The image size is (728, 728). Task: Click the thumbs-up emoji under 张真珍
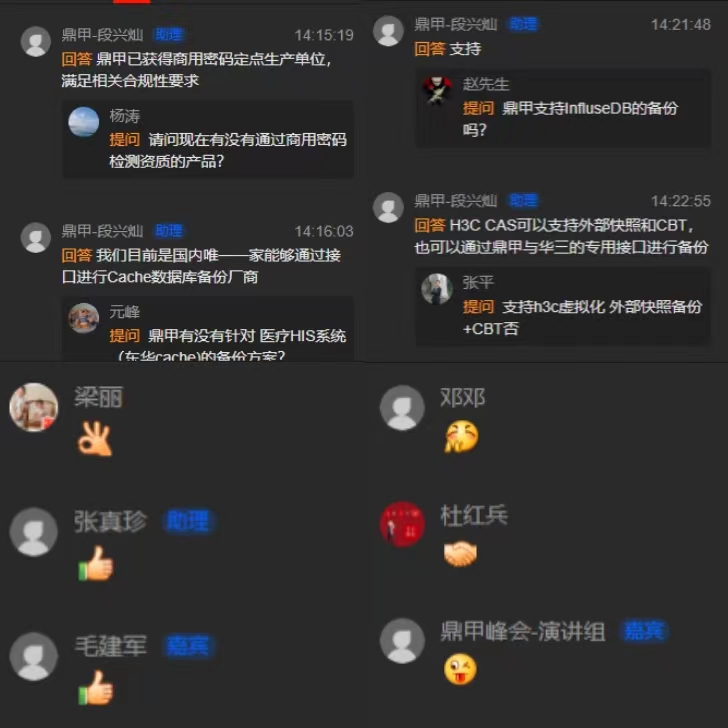pyautogui.click(x=96, y=563)
